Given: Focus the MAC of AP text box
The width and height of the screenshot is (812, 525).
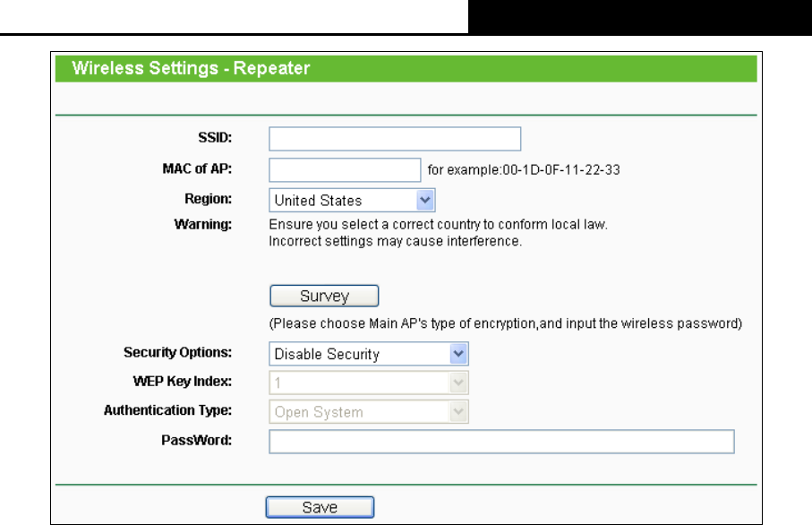Looking at the screenshot, I should click(345, 170).
